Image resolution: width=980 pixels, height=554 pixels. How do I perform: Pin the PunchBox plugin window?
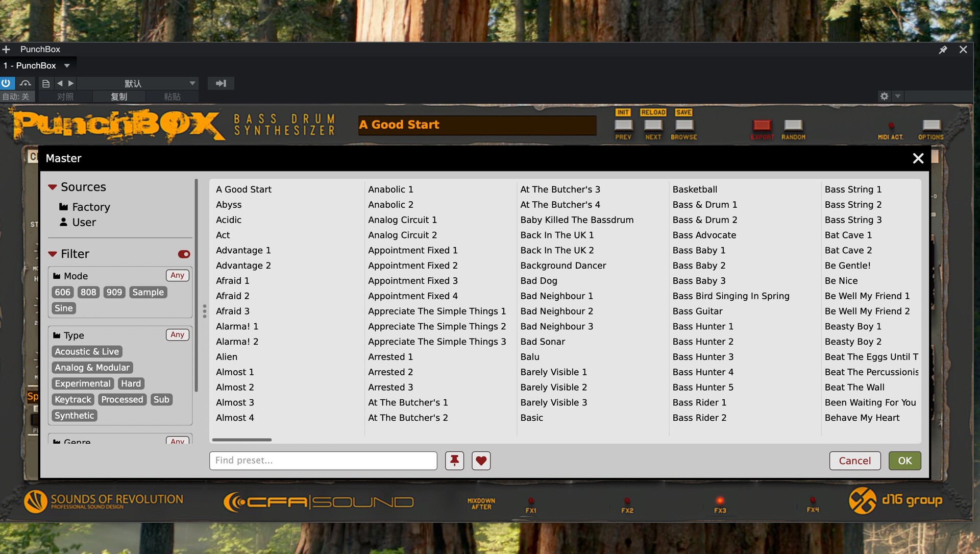pos(943,50)
